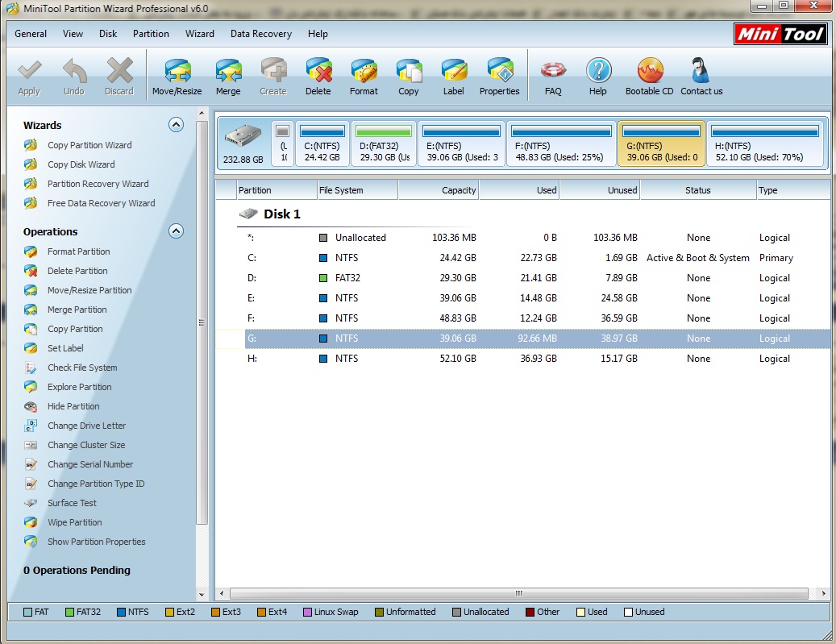Select the Move/Resize toolbar icon
The image size is (836, 644).
(x=177, y=71)
